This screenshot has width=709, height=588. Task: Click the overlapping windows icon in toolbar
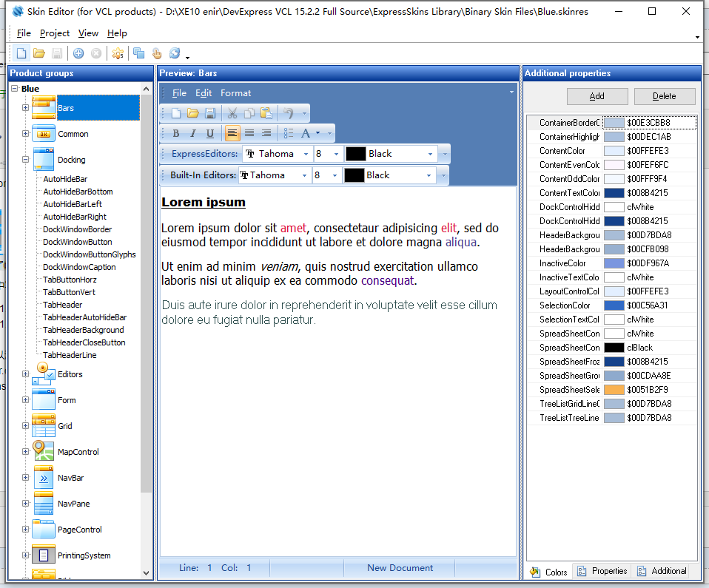(x=139, y=53)
